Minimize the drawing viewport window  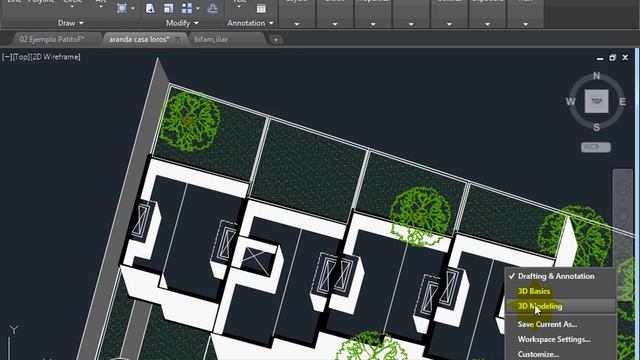[x=600, y=58]
